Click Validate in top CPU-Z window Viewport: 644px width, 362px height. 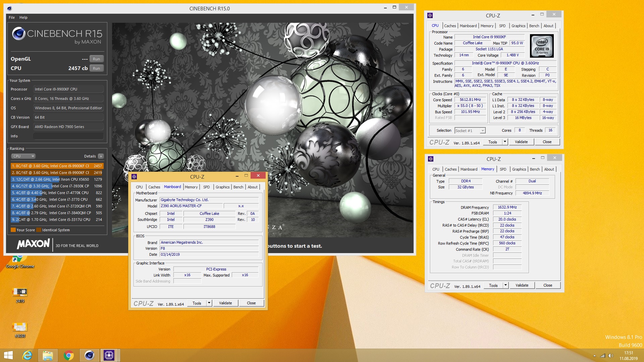pos(521,142)
